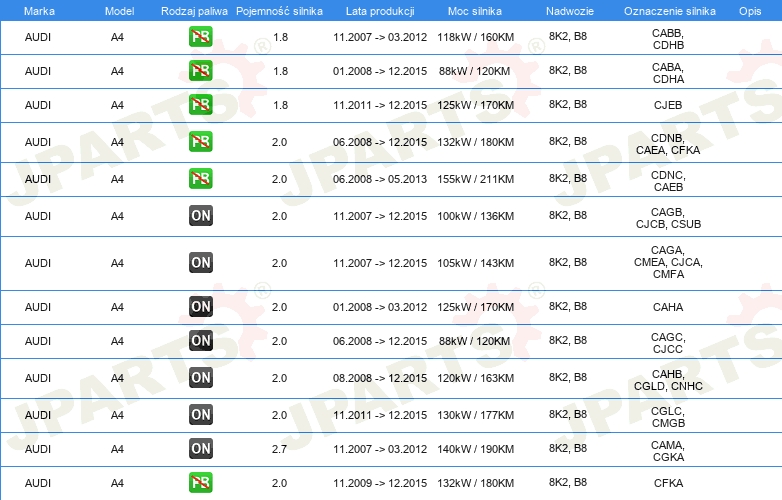The width and height of the screenshot is (782, 500).
Task: Click CDNB, CAEA, CFKA engine codes
Action: 668,144
